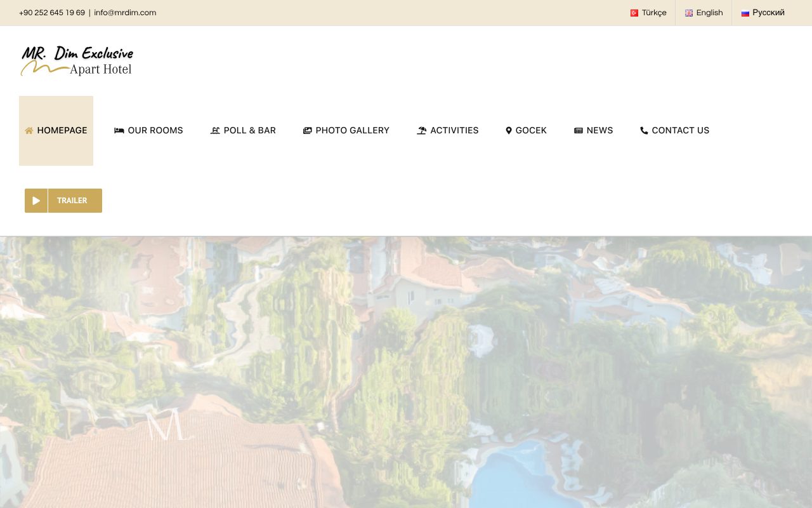Click the Trailer button label
The image size is (812, 508).
tap(72, 201)
